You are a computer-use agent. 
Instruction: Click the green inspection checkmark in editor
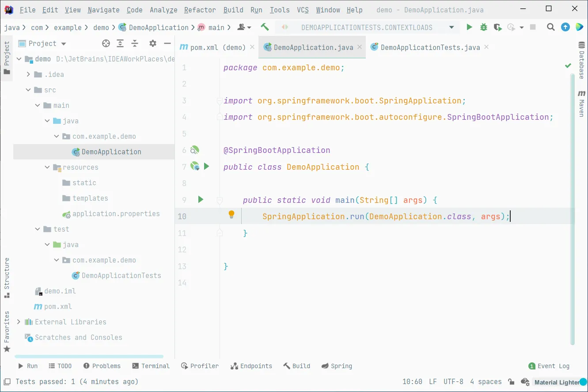tap(568, 66)
